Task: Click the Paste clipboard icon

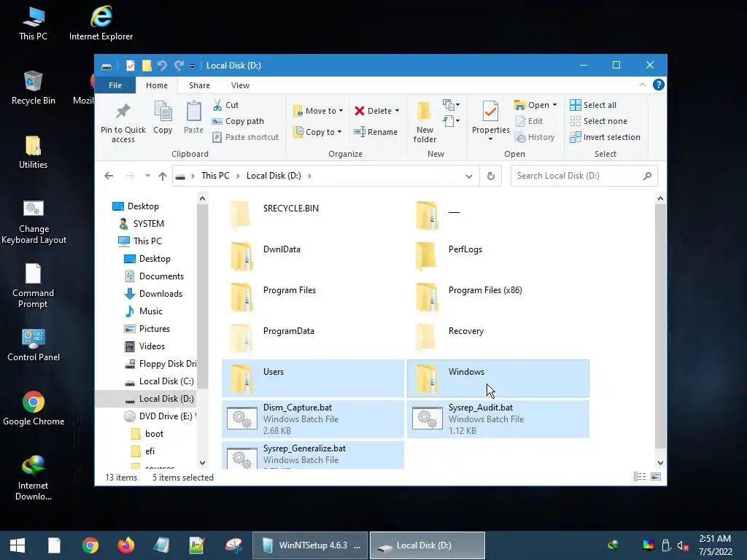Action: [193, 117]
